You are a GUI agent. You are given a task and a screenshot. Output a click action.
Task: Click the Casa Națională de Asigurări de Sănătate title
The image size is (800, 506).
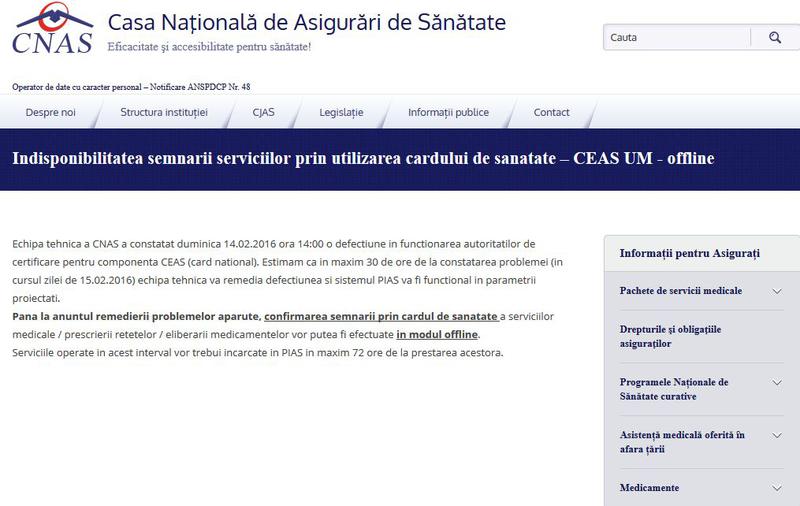307,22
